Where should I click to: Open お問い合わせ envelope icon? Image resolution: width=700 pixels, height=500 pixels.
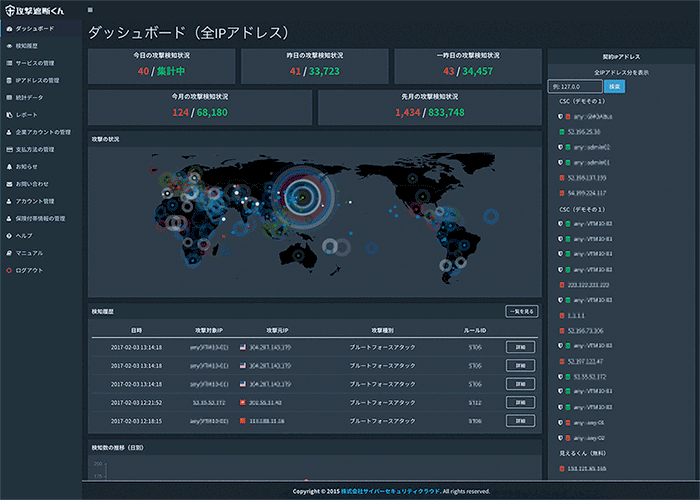(x=9, y=184)
